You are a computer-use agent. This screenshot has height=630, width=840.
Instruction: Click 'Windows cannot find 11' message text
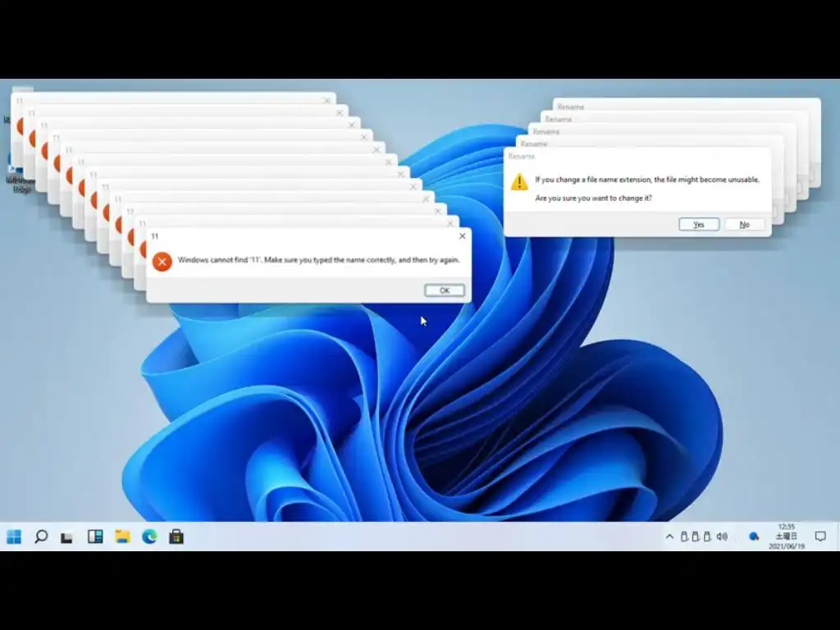tap(319, 260)
